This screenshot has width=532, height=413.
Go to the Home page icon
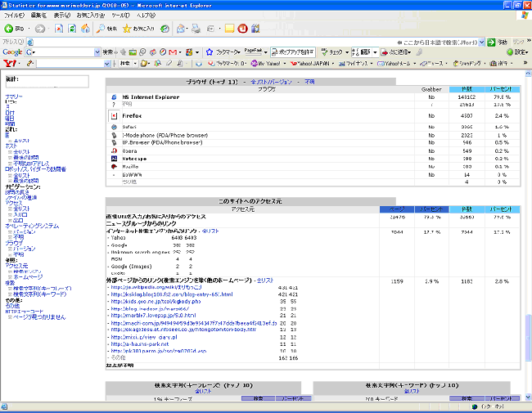tap(85, 29)
